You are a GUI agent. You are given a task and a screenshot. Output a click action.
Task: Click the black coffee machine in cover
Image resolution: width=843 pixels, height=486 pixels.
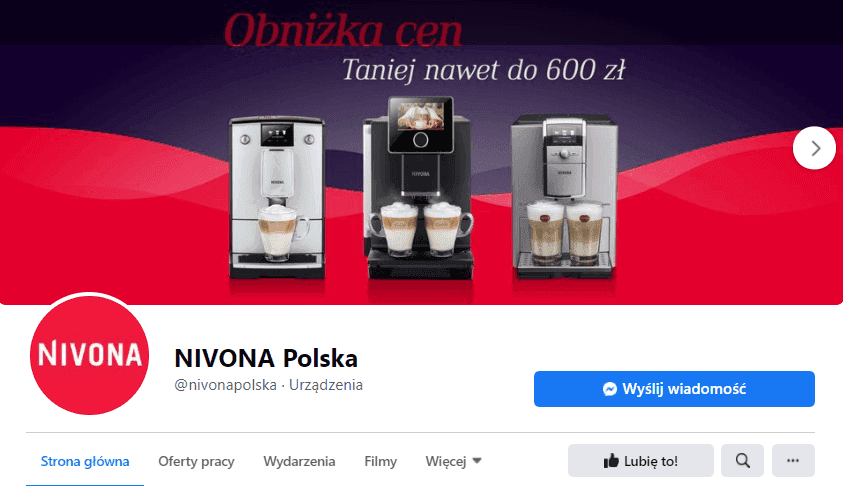pyautogui.click(x=420, y=188)
